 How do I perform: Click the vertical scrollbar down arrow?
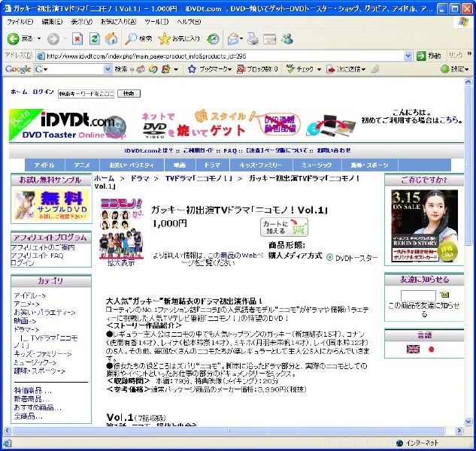click(x=468, y=421)
